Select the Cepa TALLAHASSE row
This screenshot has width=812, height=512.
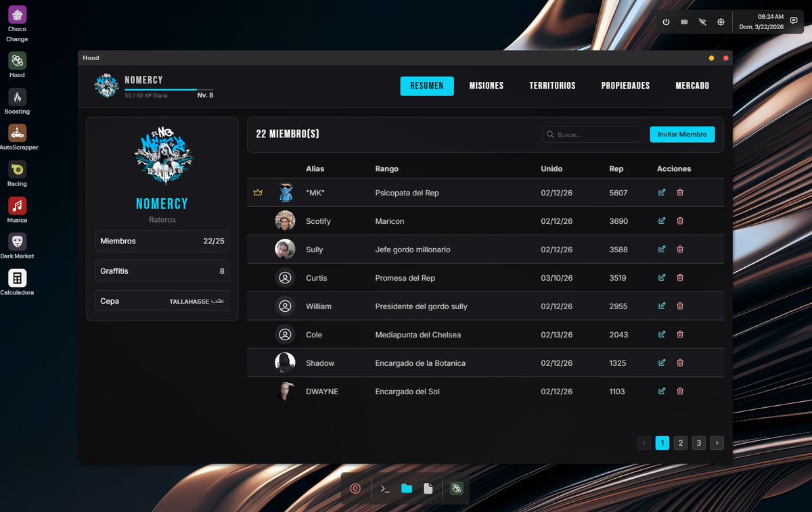click(x=162, y=301)
